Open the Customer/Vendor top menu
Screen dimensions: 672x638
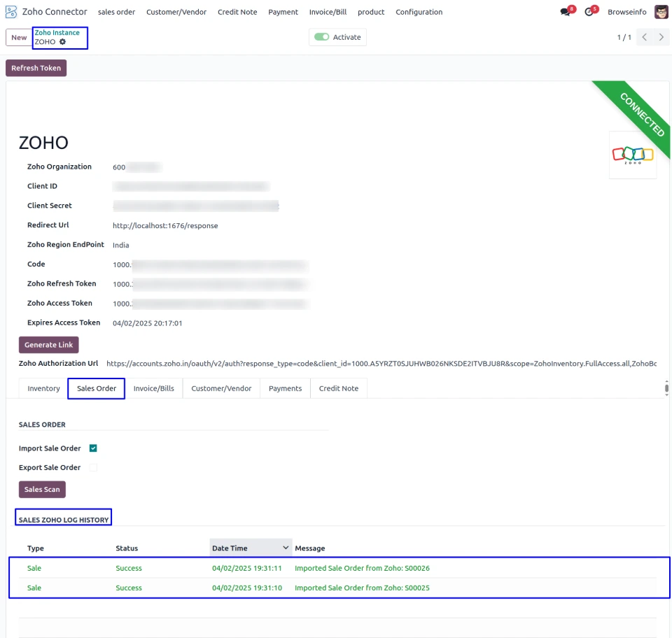176,12
